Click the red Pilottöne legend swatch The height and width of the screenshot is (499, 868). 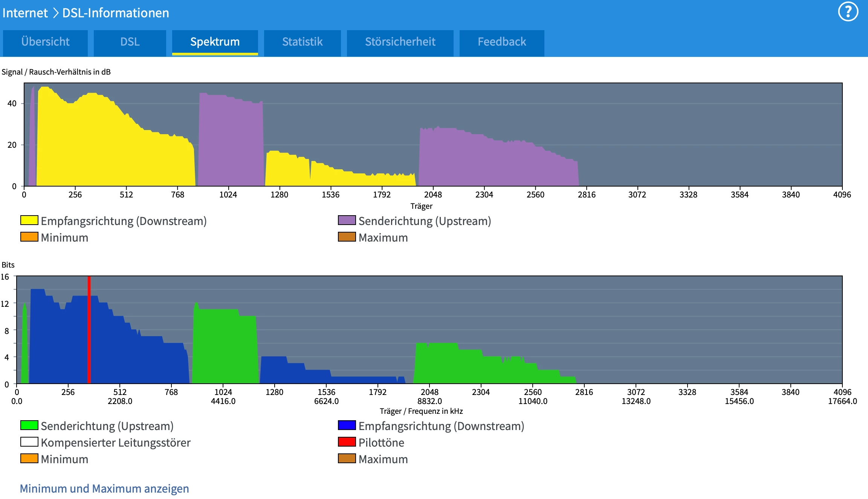pyautogui.click(x=347, y=442)
